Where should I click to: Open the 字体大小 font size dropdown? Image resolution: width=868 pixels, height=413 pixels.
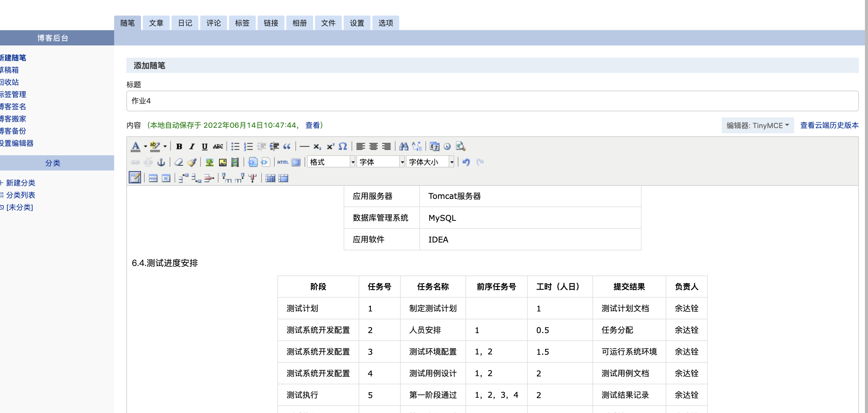430,162
